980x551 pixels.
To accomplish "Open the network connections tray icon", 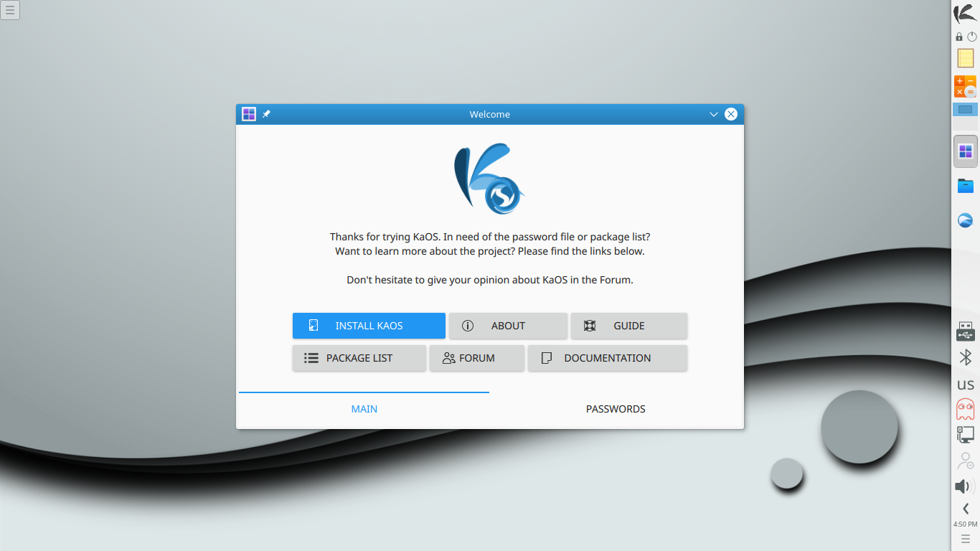I will coord(966,434).
